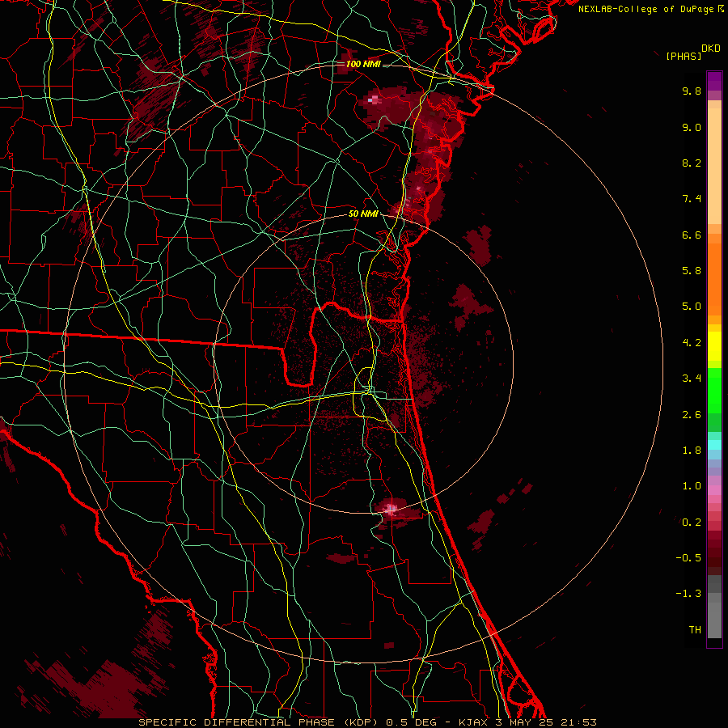Pick the peach segment of the color bar

point(714,166)
